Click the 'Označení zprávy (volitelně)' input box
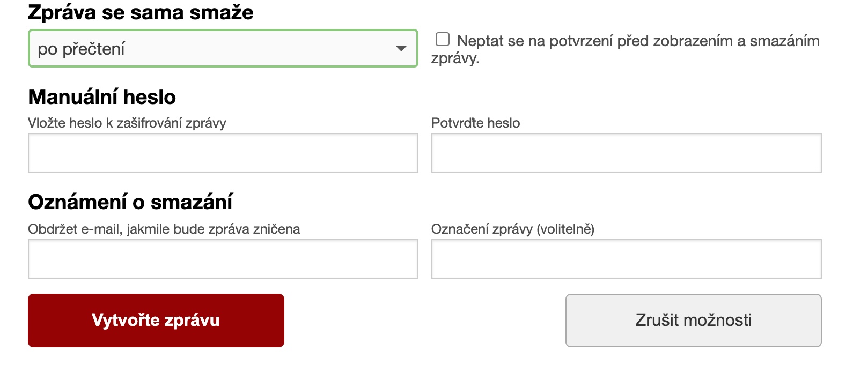This screenshot has height=372, width=868. 626,259
